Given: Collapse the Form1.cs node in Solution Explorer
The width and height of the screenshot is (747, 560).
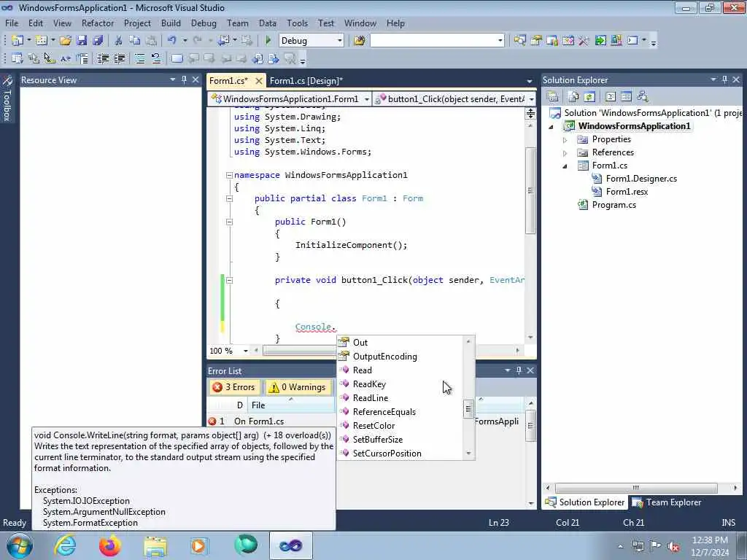Looking at the screenshot, I should click(565, 166).
